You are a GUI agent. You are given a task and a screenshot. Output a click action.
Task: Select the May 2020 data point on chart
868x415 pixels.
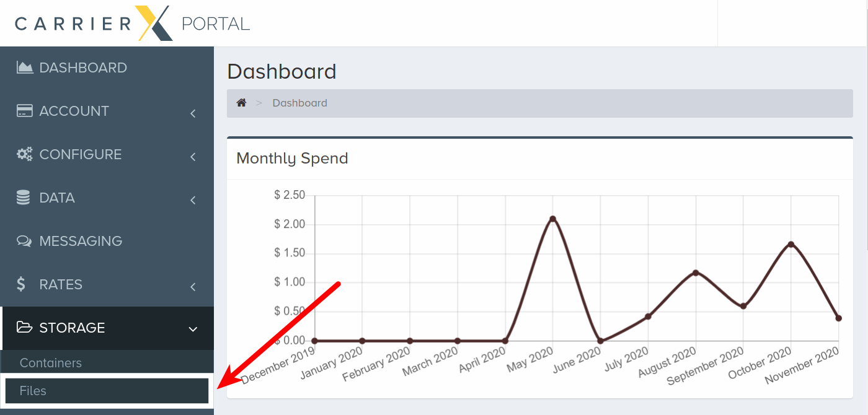click(x=552, y=219)
